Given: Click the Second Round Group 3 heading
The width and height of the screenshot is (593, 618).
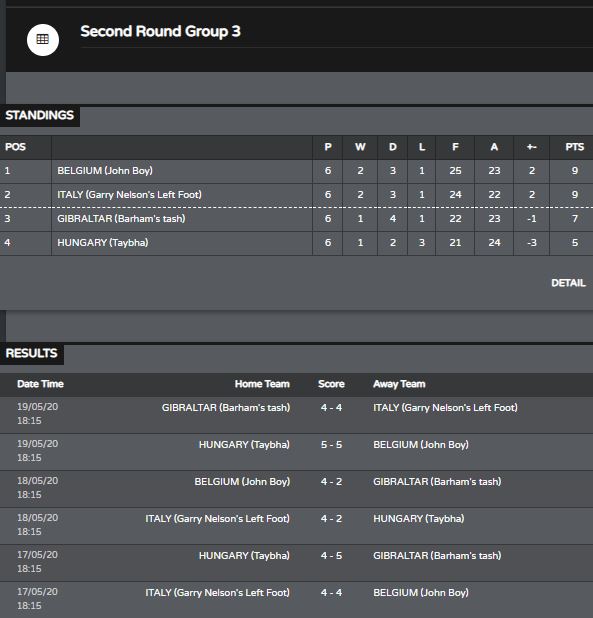Looking at the screenshot, I should pos(160,31).
